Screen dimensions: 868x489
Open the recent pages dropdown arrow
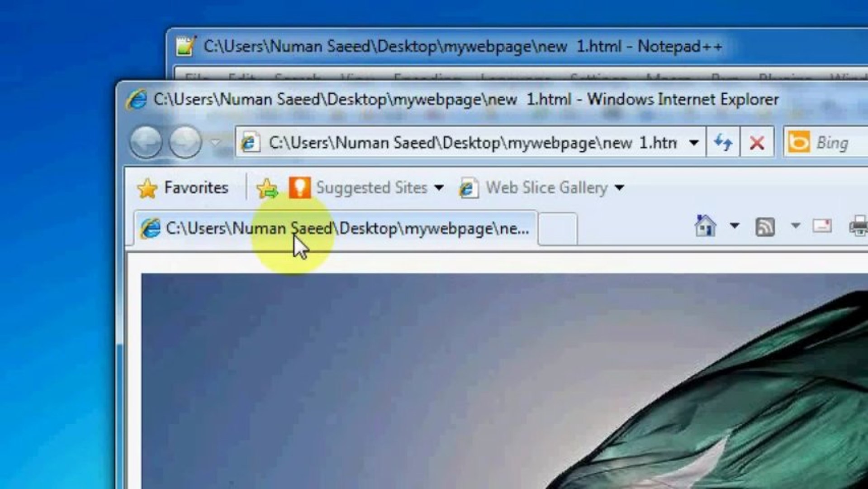216,143
